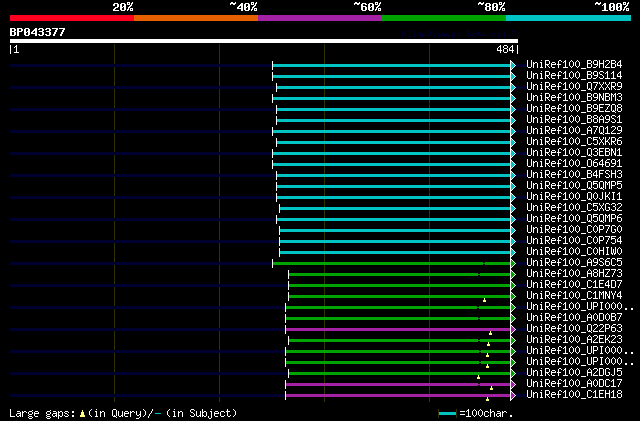This screenshot has height=421, width=640.
Task: Select the UniRef100_A7Q129 label
Action: click(574, 131)
